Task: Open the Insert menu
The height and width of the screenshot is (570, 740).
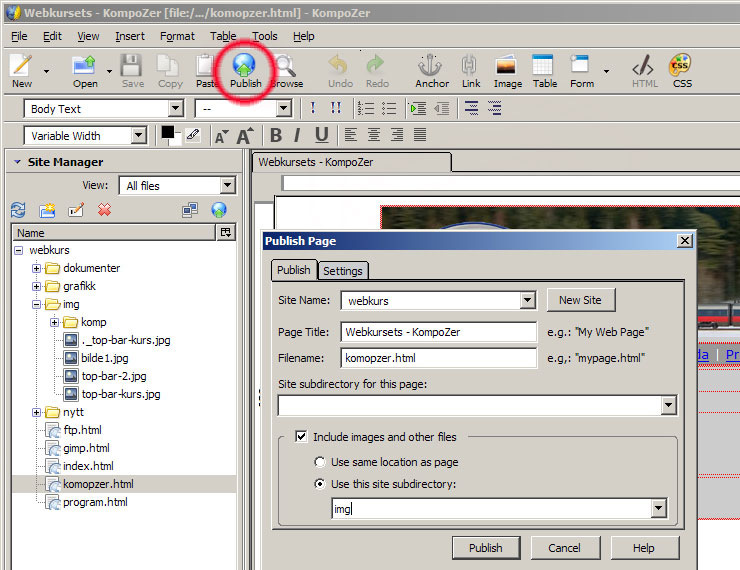Action: (x=130, y=36)
